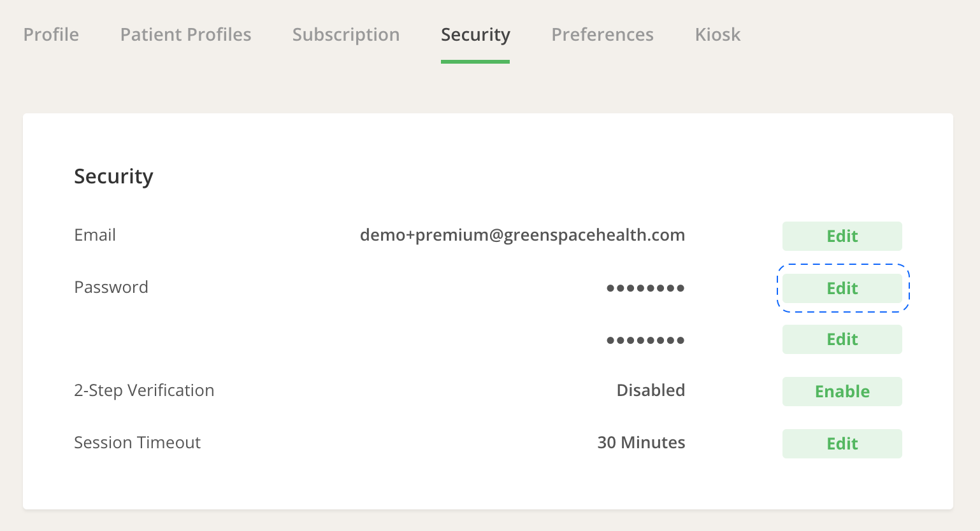Switch to the Patient Profiles tab
The height and width of the screenshot is (531, 980).
(185, 34)
